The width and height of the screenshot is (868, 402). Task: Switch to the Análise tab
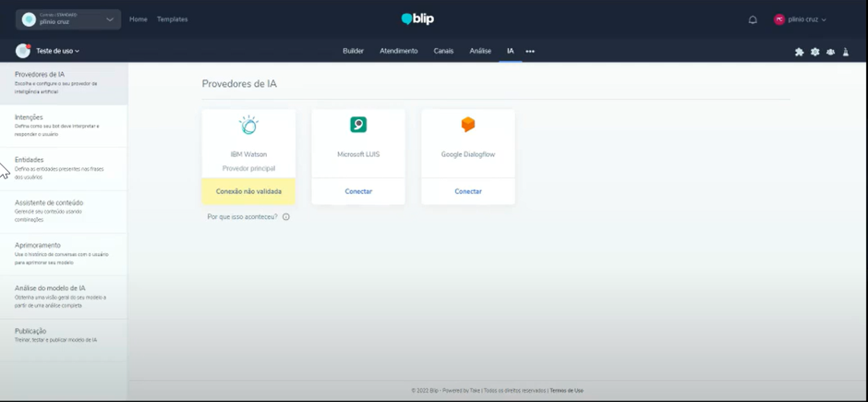click(x=480, y=51)
